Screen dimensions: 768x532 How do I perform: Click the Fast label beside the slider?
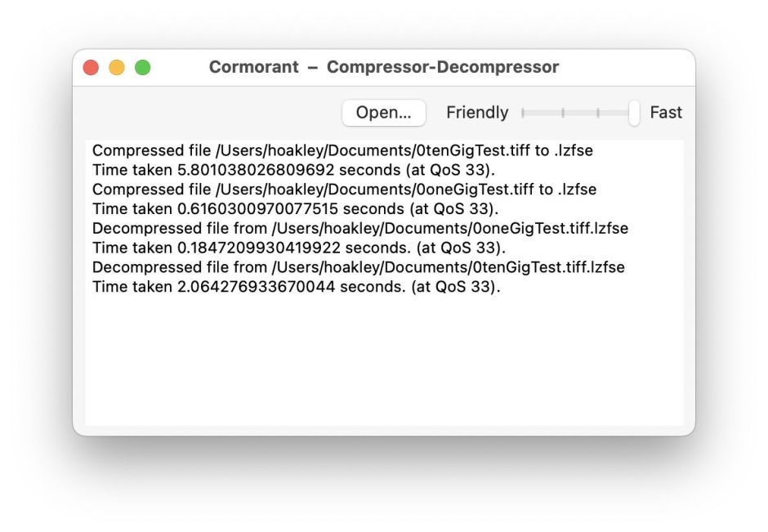[x=666, y=113]
